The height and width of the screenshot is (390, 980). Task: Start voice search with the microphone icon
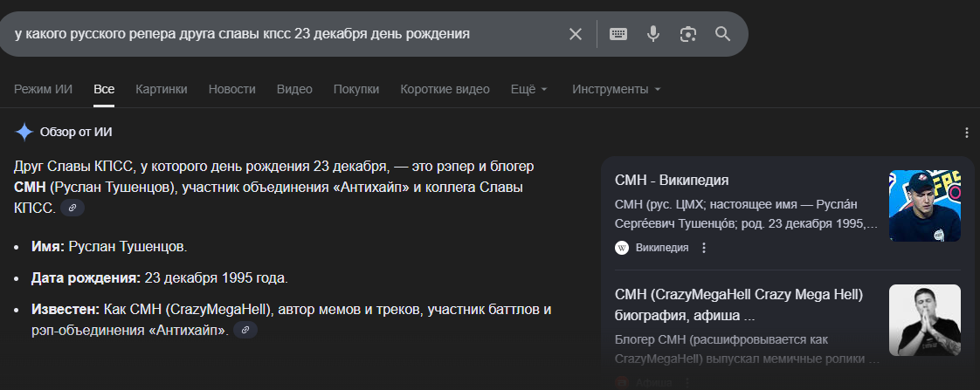point(653,34)
